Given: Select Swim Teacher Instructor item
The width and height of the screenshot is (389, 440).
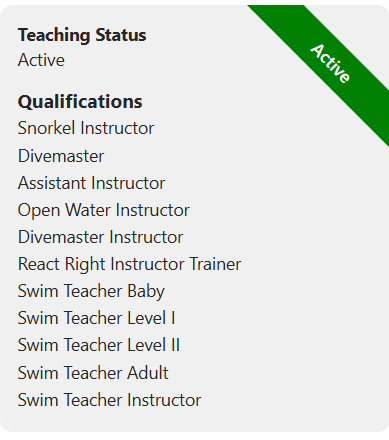Looking at the screenshot, I should [x=109, y=400].
